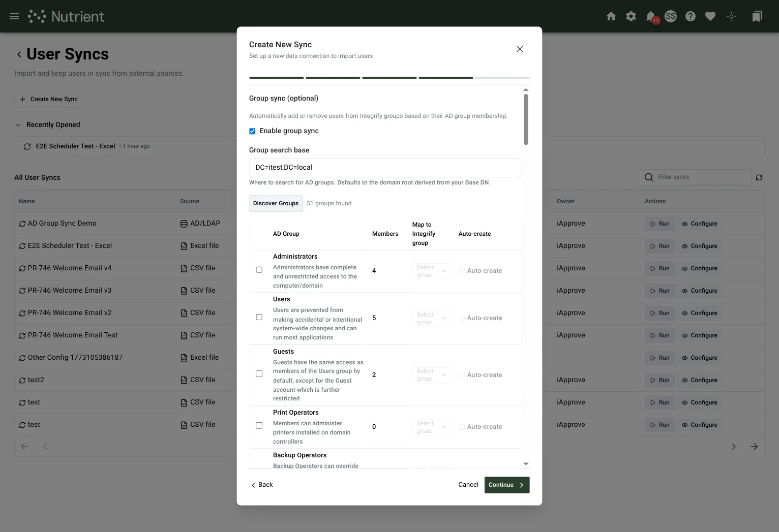Check the Guests AD group checkbox
The width and height of the screenshot is (779, 532).
259,374
